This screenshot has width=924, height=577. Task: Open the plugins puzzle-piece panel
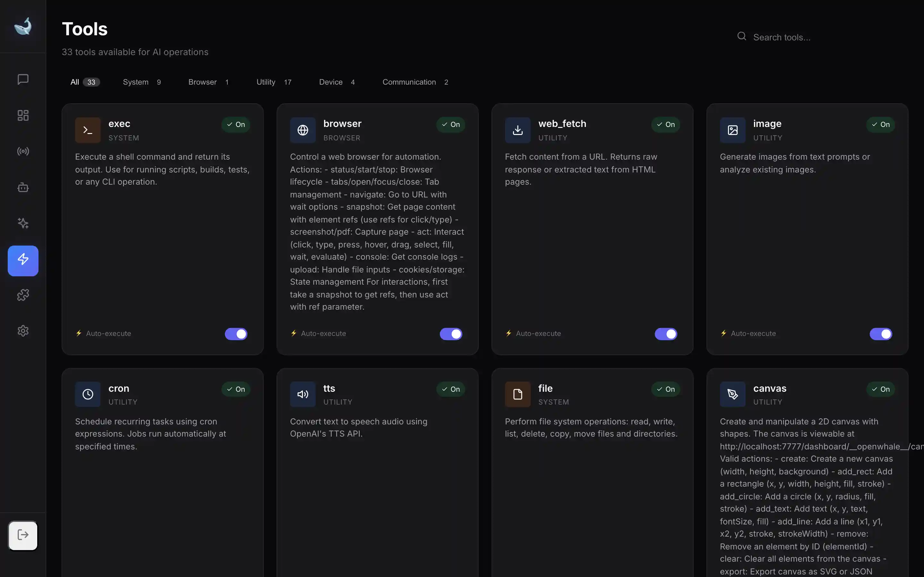click(x=23, y=294)
